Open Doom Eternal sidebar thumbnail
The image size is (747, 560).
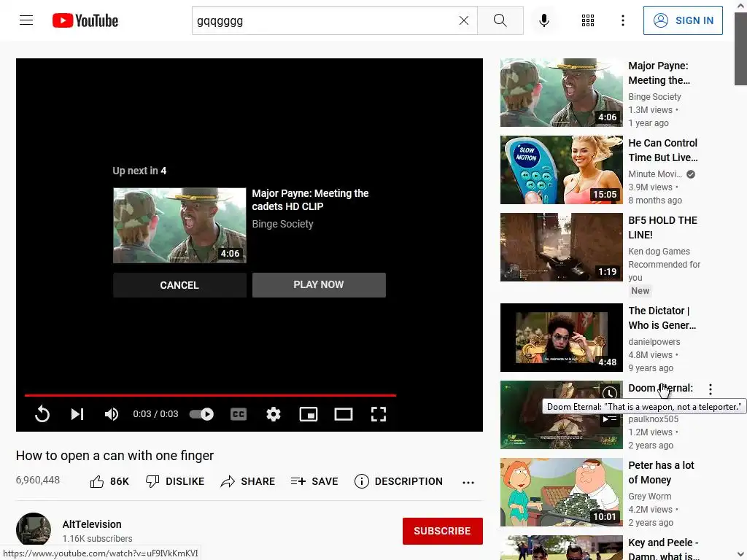pyautogui.click(x=561, y=415)
